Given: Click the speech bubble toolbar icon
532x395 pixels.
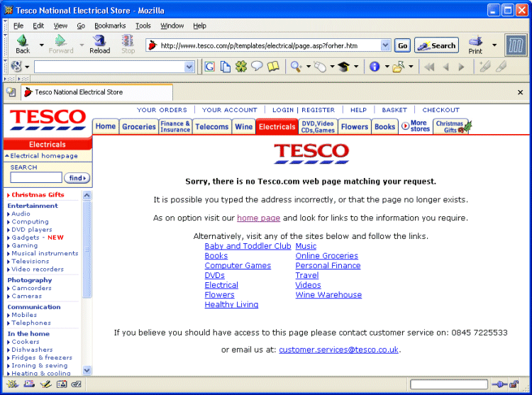Looking at the screenshot, I should coord(257,66).
